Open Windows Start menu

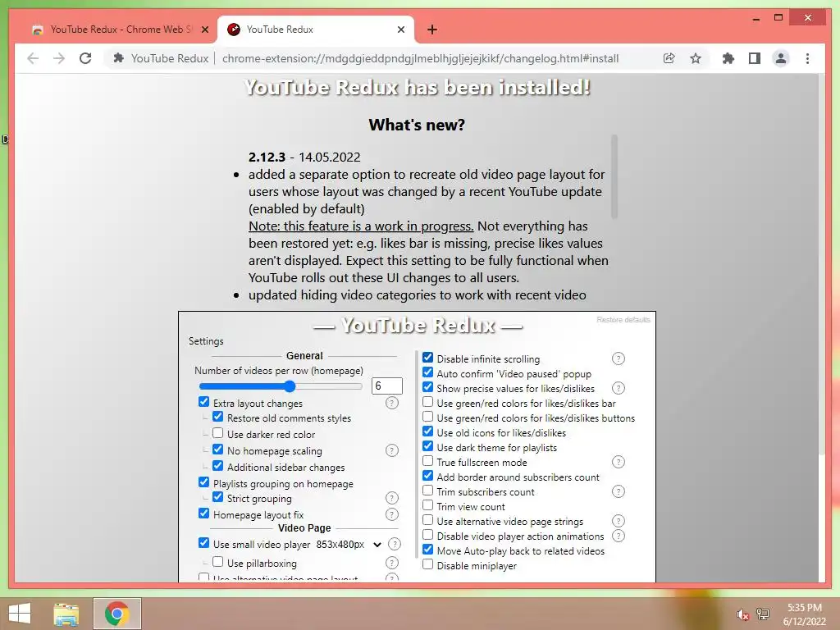[x=20, y=614]
